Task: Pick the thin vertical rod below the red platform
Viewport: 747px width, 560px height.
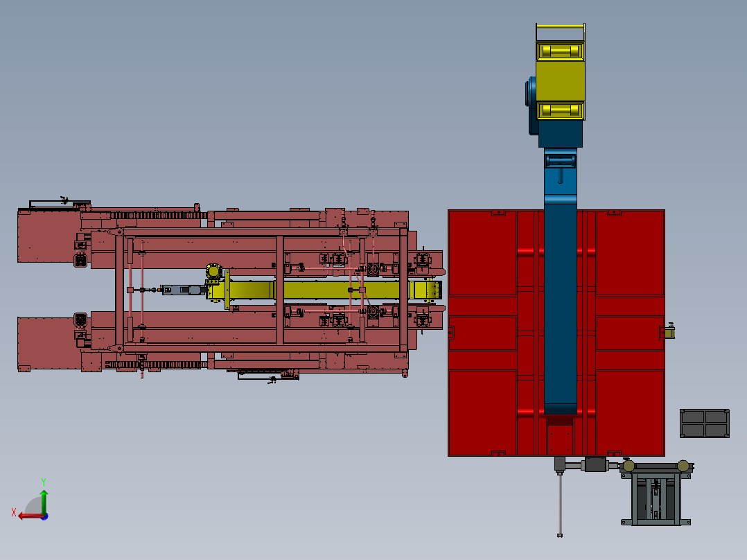Action: point(560,503)
